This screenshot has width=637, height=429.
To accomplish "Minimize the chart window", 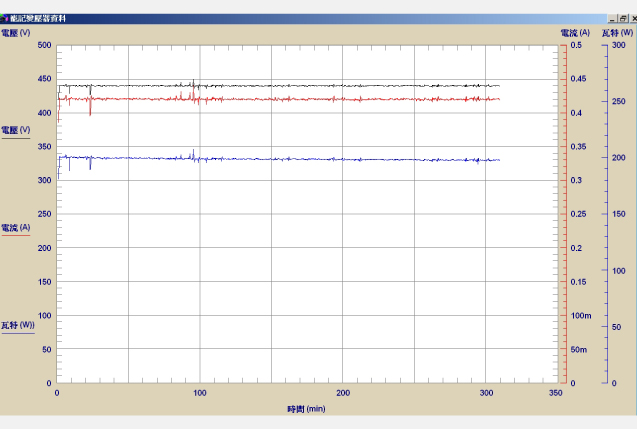I will tap(611, 18).
